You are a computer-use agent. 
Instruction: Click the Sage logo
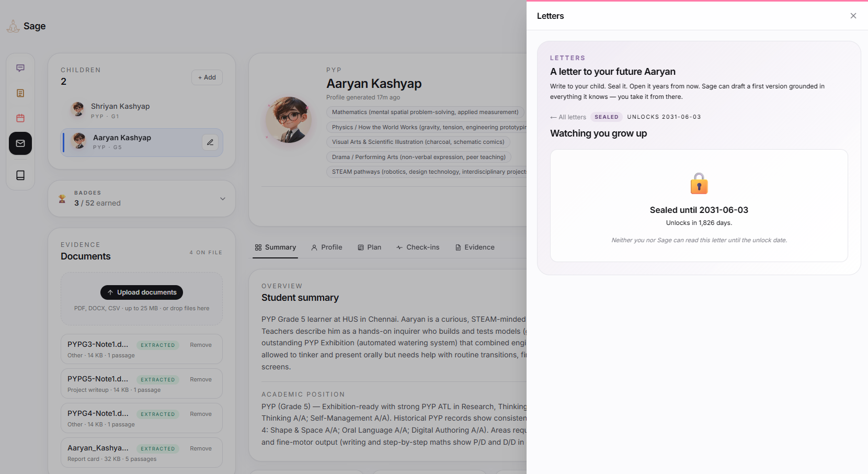pyautogui.click(x=26, y=26)
